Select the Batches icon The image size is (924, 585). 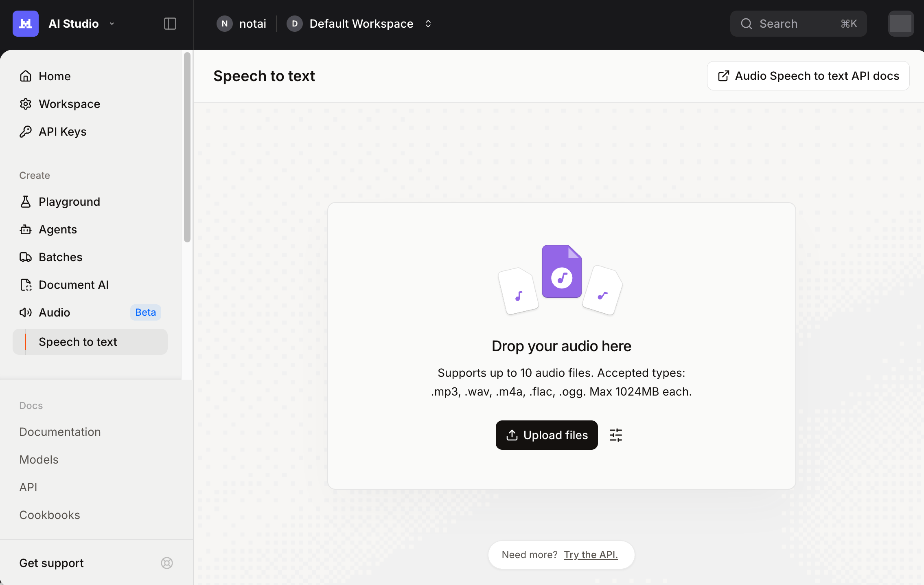26,257
